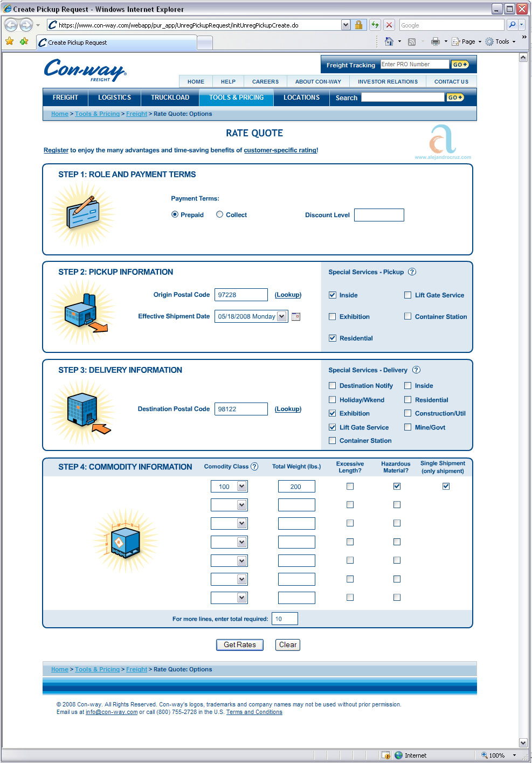Click the Add to Favorites icon

pos(24,41)
